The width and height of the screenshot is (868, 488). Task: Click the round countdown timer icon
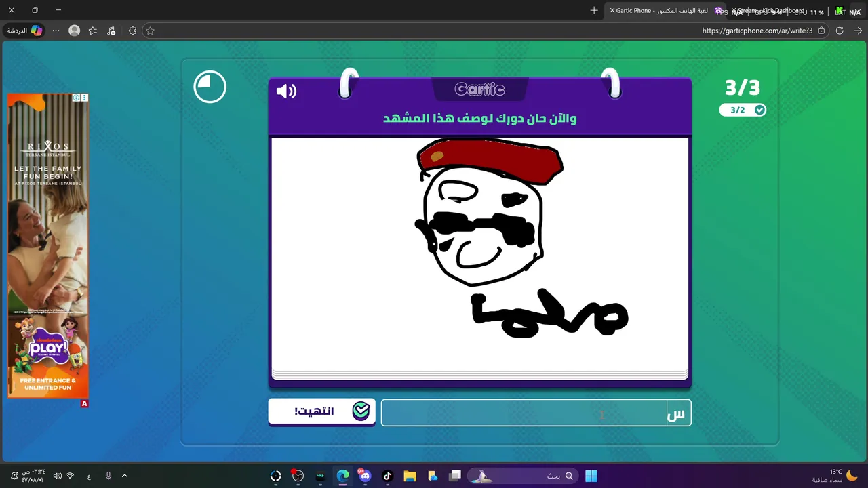point(210,87)
